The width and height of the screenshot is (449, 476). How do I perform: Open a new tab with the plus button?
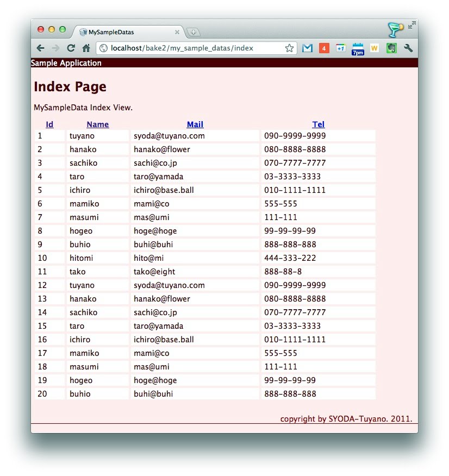click(193, 33)
